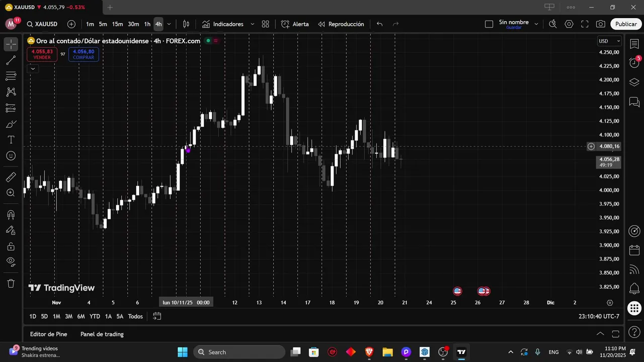Screen dimensions: 644x362
Task: Switch to 5m timeframe
Action: click(103, 24)
